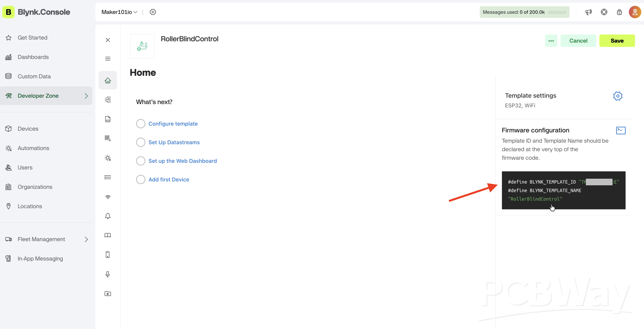Open the Set up the Web Dashboard link
644x329 pixels.
(x=183, y=161)
